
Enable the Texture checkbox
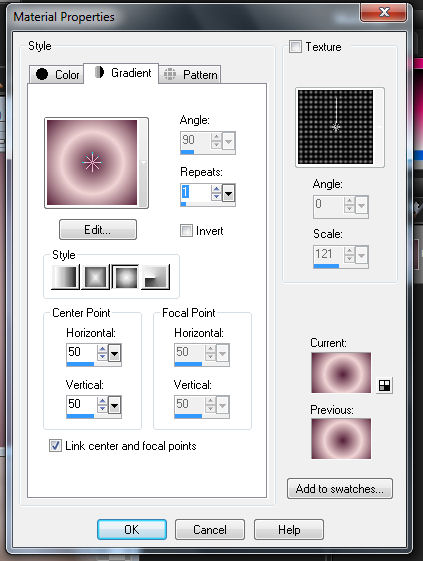click(x=295, y=47)
